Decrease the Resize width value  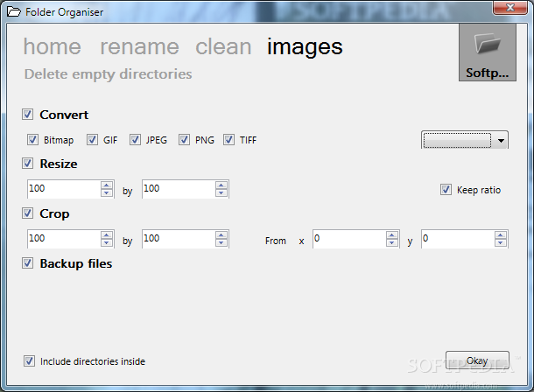coord(107,192)
